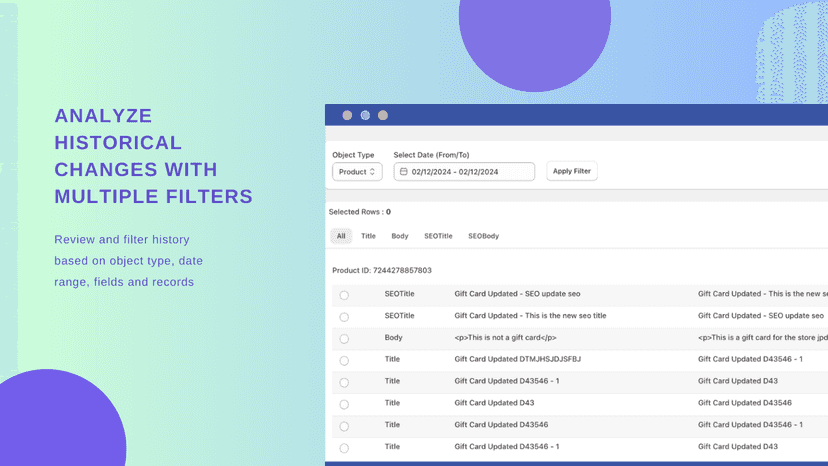The height and width of the screenshot is (466, 828).
Task: Switch to the Body tab
Action: (x=400, y=236)
